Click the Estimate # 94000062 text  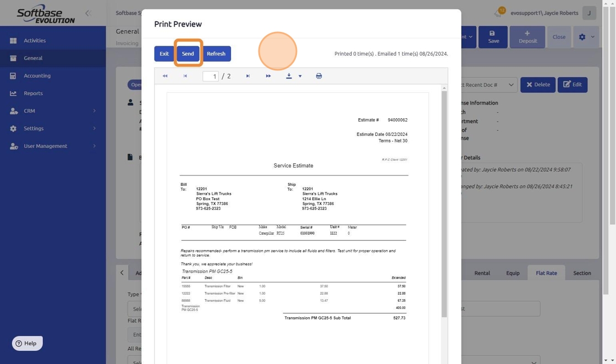[382, 120]
